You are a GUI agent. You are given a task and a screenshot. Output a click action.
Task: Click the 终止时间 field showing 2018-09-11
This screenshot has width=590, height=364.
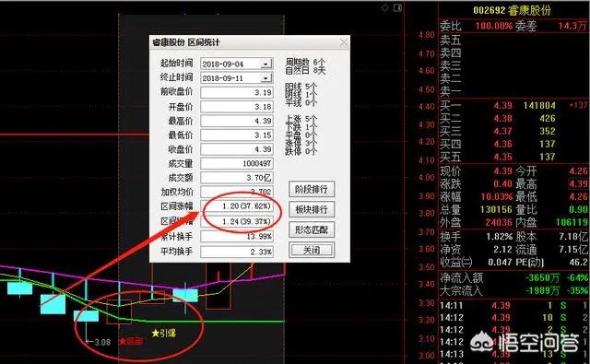click(x=237, y=77)
